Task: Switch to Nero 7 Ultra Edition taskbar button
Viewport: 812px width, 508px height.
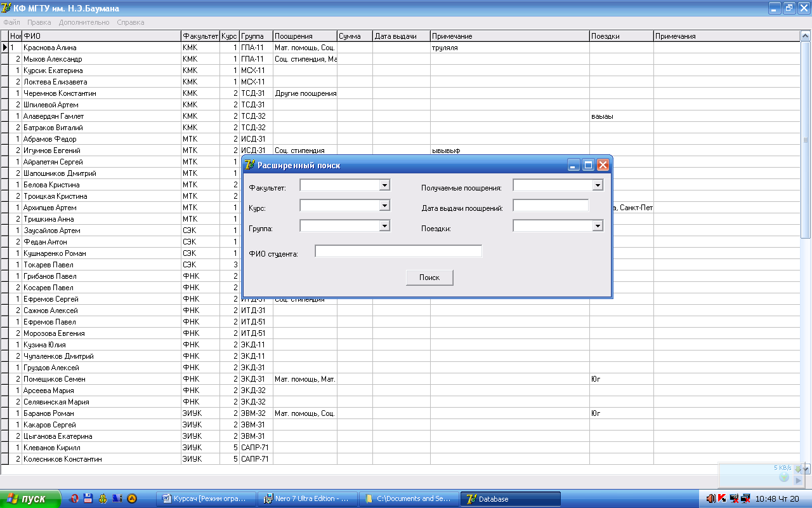Action: (308, 498)
